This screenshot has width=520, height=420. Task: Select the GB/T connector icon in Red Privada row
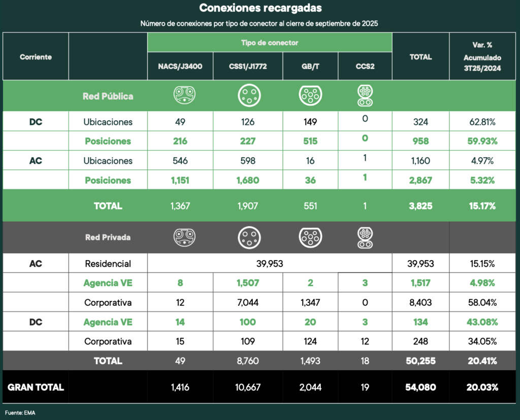pyautogui.click(x=310, y=237)
